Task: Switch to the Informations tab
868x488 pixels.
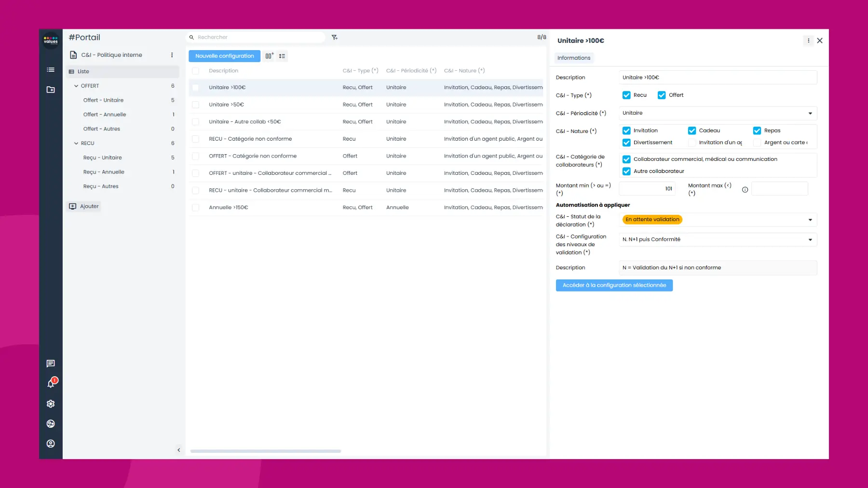Action: pos(574,58)
